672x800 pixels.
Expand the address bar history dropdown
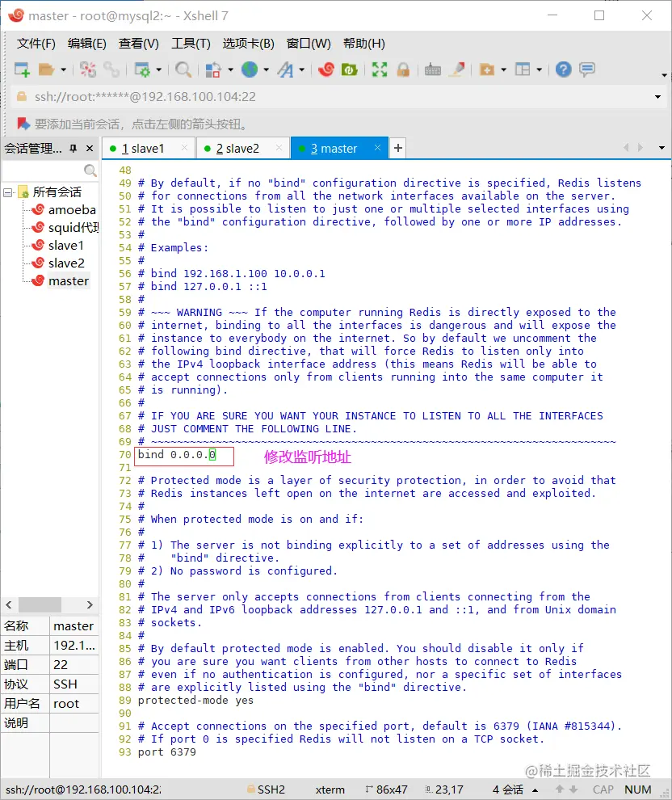pos(657,97)
